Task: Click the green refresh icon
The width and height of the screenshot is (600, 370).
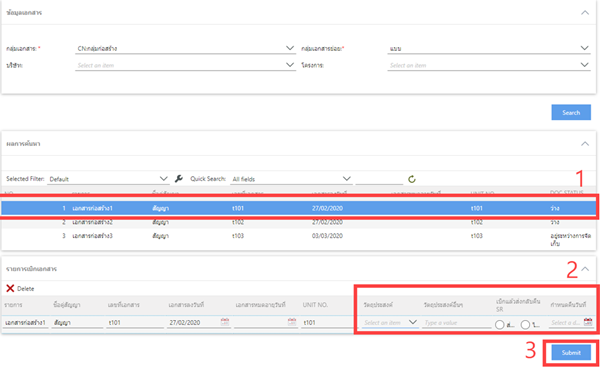Action: (412, 179)
